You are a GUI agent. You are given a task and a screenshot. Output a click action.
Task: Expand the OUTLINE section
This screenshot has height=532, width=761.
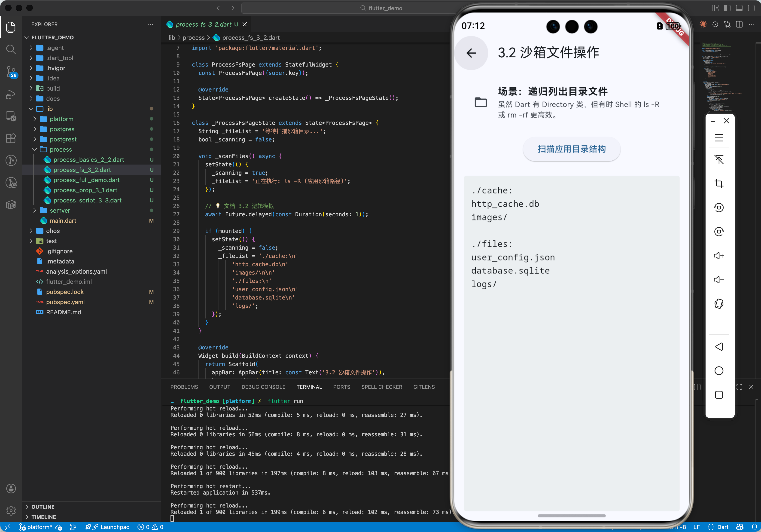point(43,507)
